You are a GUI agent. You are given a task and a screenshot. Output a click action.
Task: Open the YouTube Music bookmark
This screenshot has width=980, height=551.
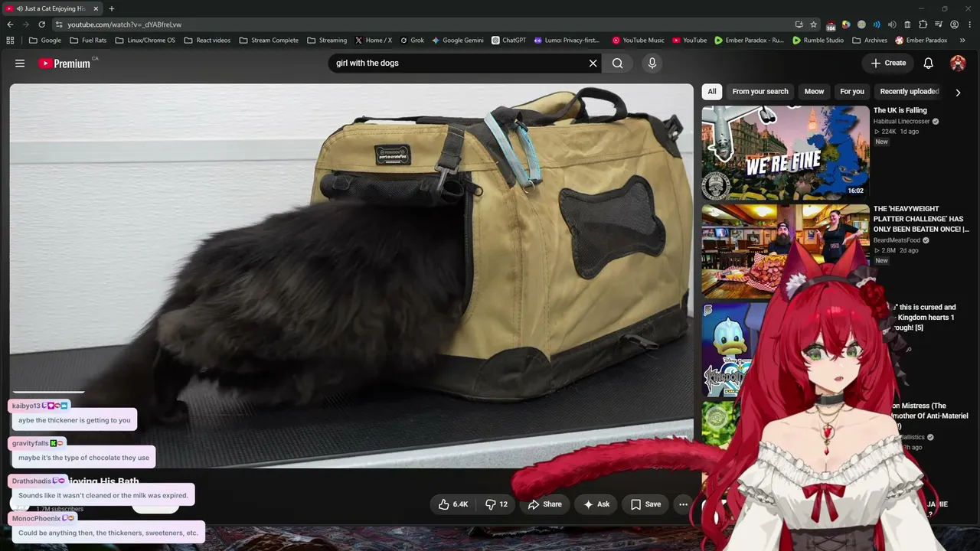click(639, 41)
